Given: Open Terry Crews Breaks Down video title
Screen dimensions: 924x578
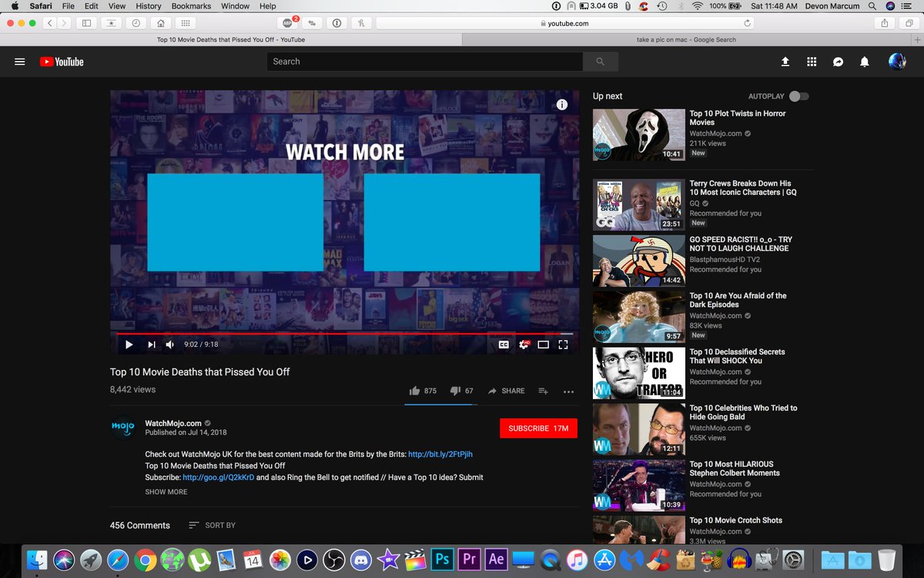Looking at the screenshot, I should coord(742,188).
